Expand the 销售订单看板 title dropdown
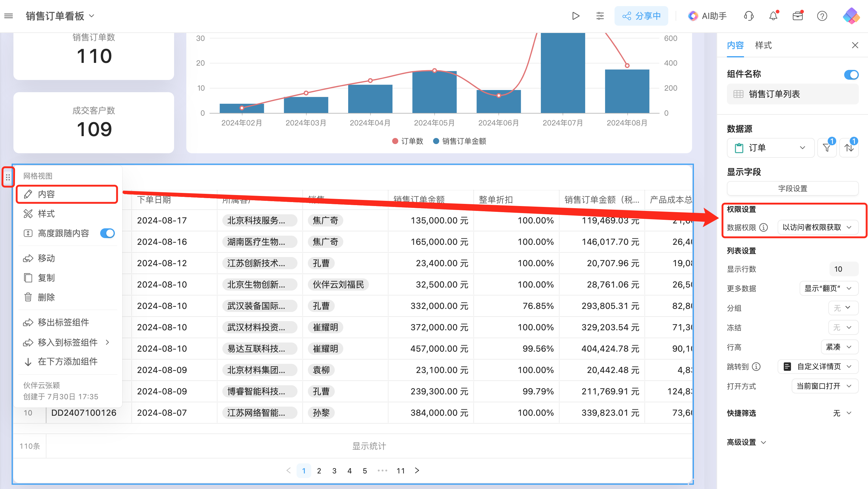868x489 pixels. [91, 16]
